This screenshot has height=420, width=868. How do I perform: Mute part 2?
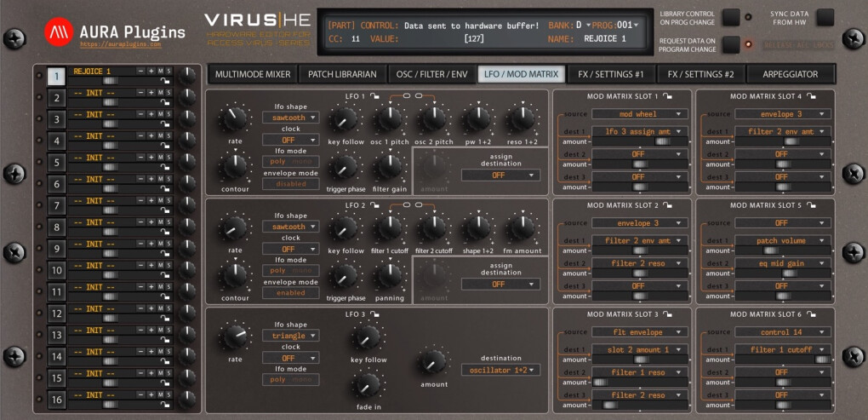tap(160, 93)
